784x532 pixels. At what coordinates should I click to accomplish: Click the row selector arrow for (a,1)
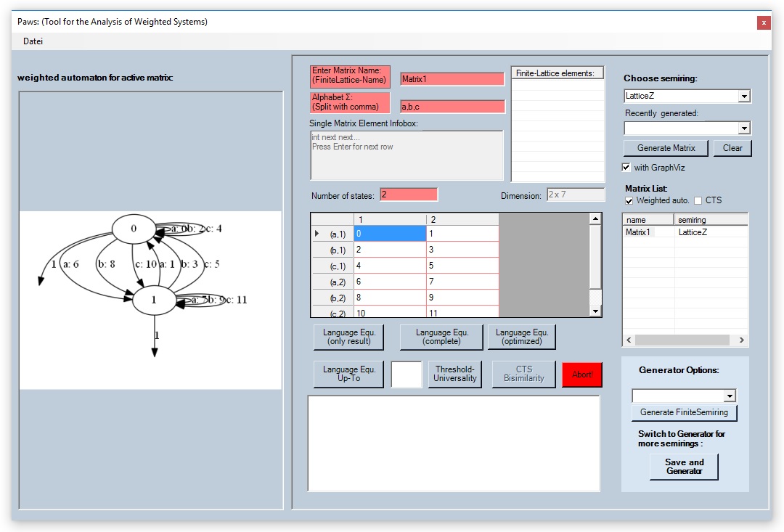317,234
